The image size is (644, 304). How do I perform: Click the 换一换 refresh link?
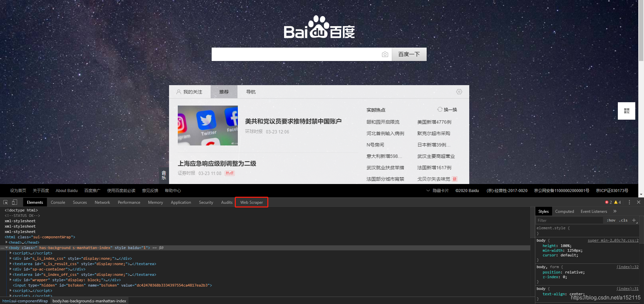click(x=450, y=110)
